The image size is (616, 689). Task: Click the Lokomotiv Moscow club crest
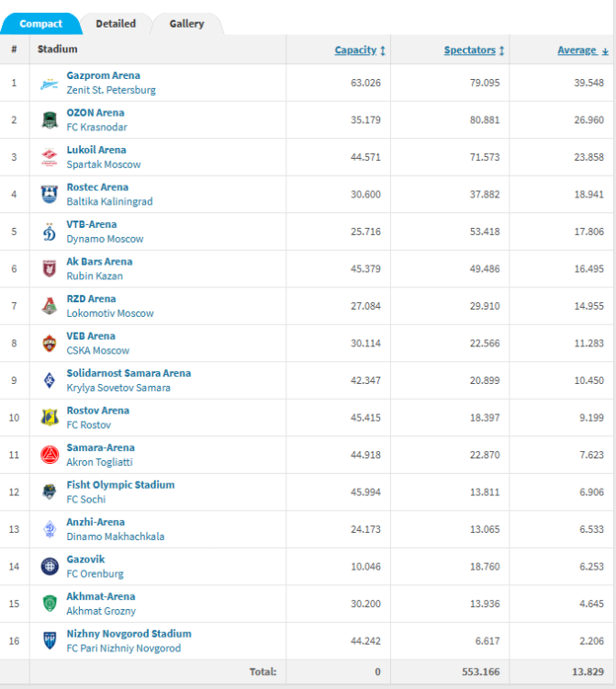(x=49, y=306)
